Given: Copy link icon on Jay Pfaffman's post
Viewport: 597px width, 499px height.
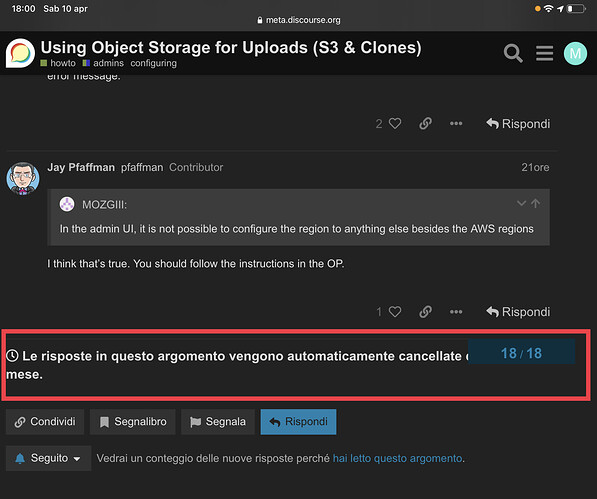Looking at the screenshot, I should (425, 312).
